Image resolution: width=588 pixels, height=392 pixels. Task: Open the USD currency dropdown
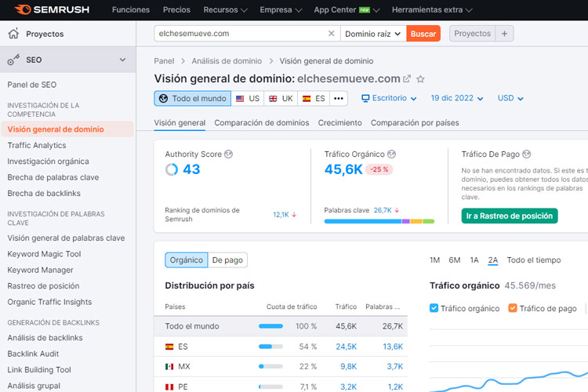(x=510, y=98)
